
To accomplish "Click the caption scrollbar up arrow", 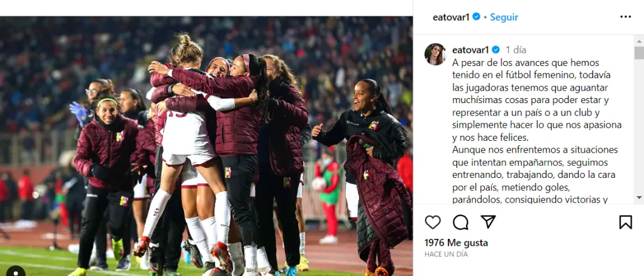I will (639, 41).
